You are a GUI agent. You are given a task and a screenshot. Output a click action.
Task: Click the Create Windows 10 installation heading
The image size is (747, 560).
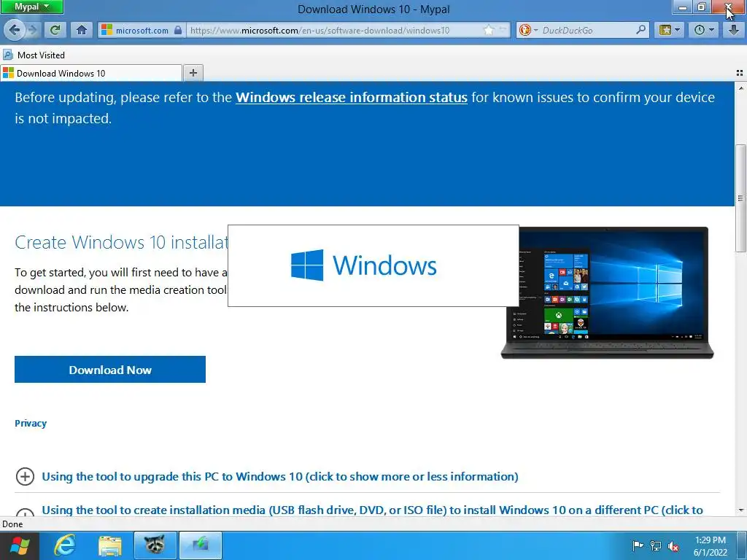point(121,242)
